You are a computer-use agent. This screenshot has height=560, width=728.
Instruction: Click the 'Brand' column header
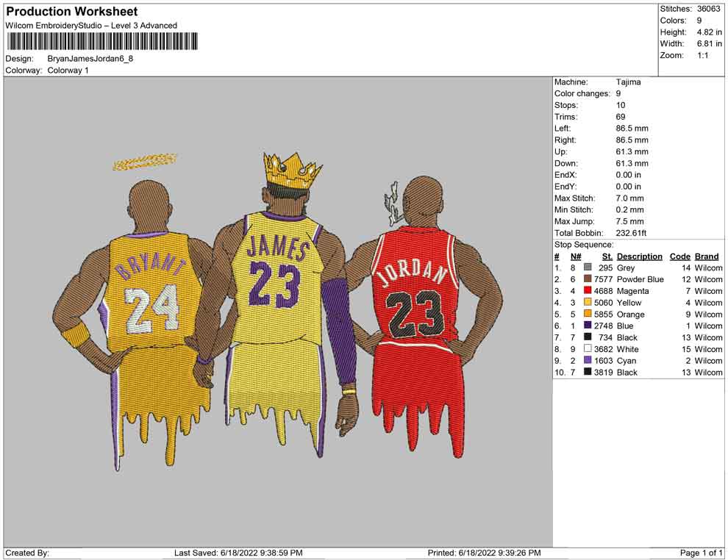[x=707, y=256]
